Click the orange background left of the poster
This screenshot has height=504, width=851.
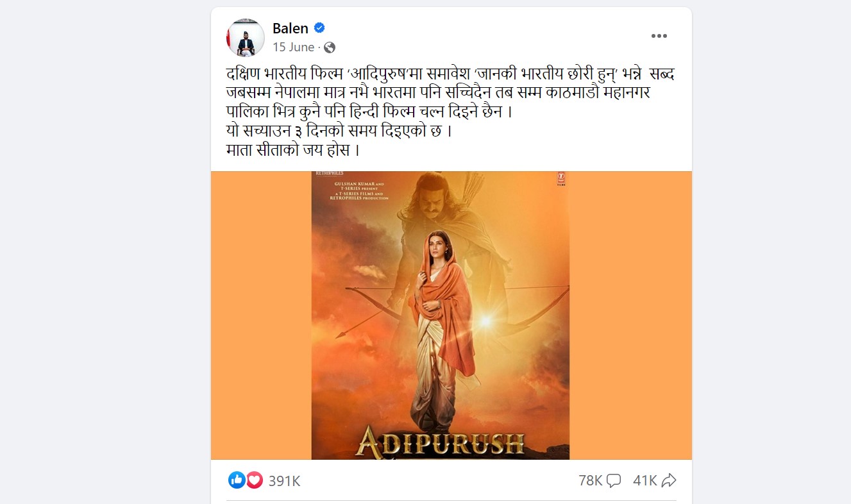click(x=261, y=315)
